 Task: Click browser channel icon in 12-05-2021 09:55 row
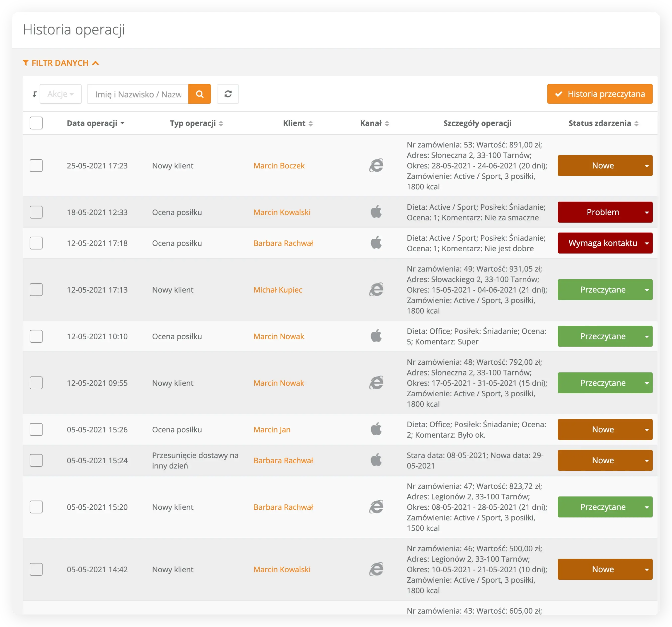click(x=376, y=383)
